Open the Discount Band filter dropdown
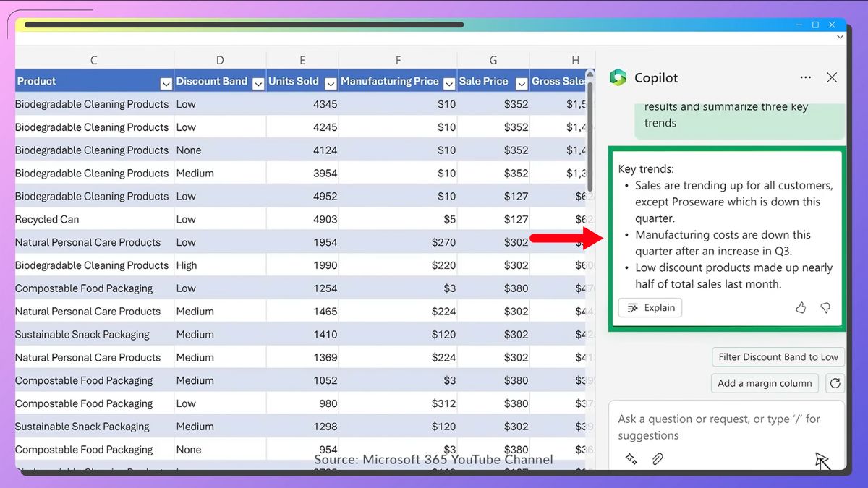Viewport: 868px width, 488px height. [258, 83]
